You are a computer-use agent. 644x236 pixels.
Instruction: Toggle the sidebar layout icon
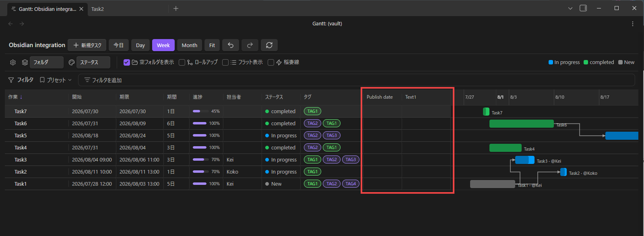point(583,8)
